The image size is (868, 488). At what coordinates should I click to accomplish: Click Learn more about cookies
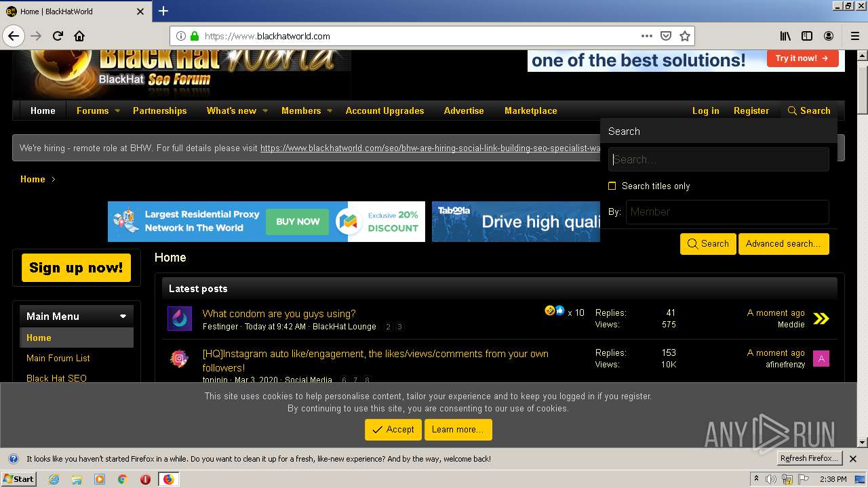pos(458,430)
